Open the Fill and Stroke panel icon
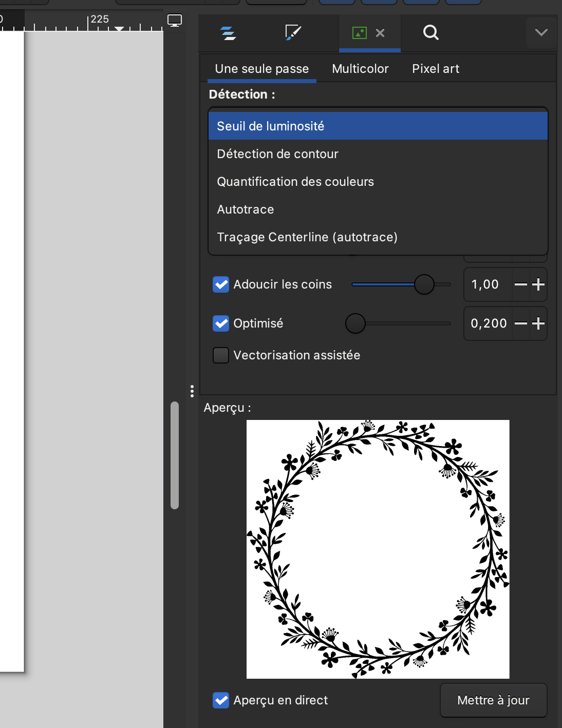The height and width of the screenshot is (728, 562). (x=293, y=33)
